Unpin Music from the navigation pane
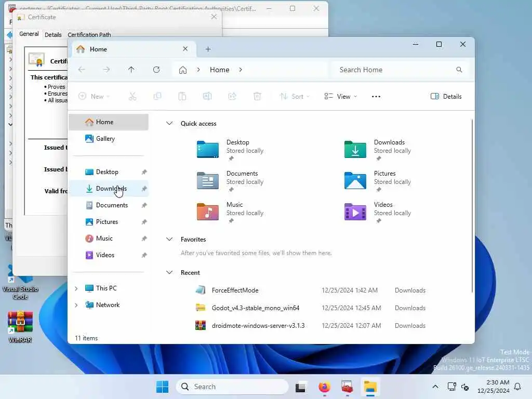Screen dimensions: 532x399 click(144, 238)
